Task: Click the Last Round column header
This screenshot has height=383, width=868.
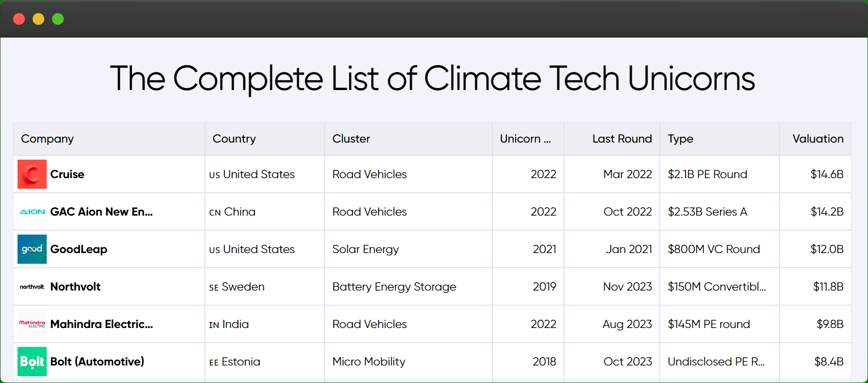Action: point(622,139)
